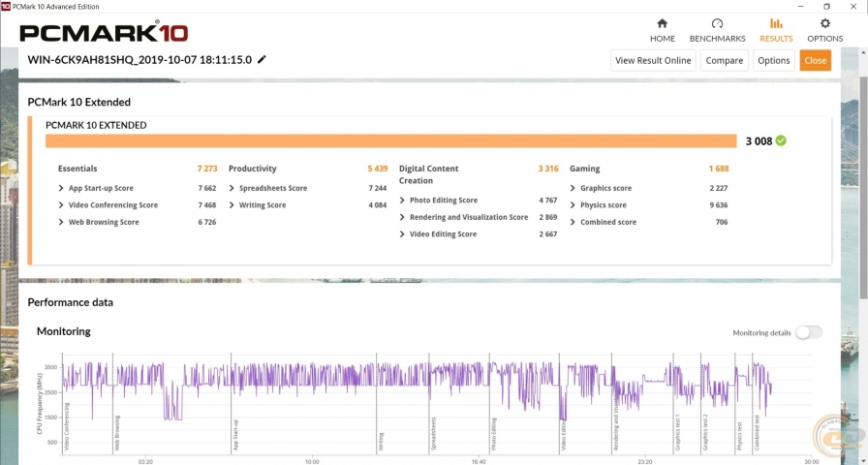
Task: Open result Options button
Action: point(773,60)
